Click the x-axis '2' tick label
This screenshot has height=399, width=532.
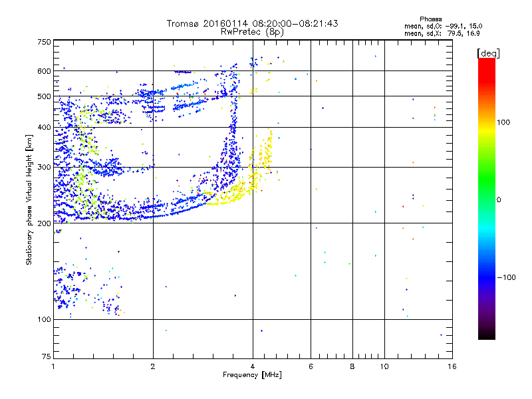153,366
